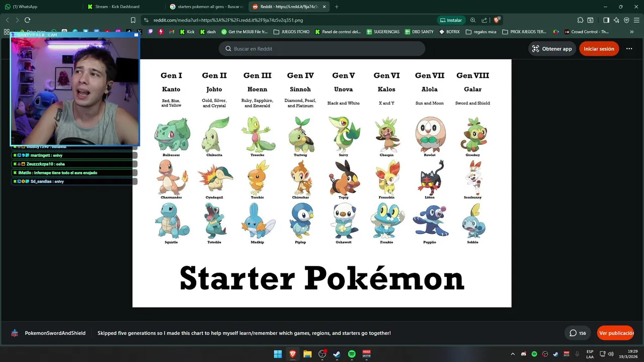Click chat message 'martingett : snivy'
The image size is (644, 362).
click(x=74, y=155)
